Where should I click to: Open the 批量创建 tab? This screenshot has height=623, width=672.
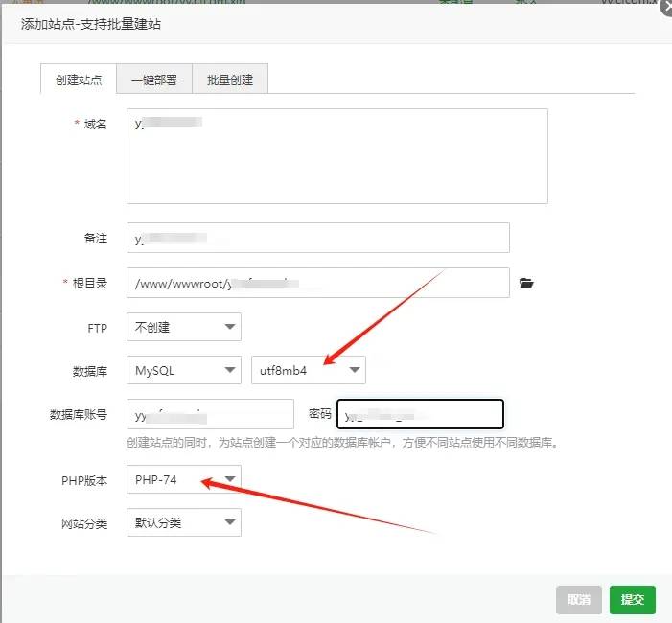tap(230, 80)
